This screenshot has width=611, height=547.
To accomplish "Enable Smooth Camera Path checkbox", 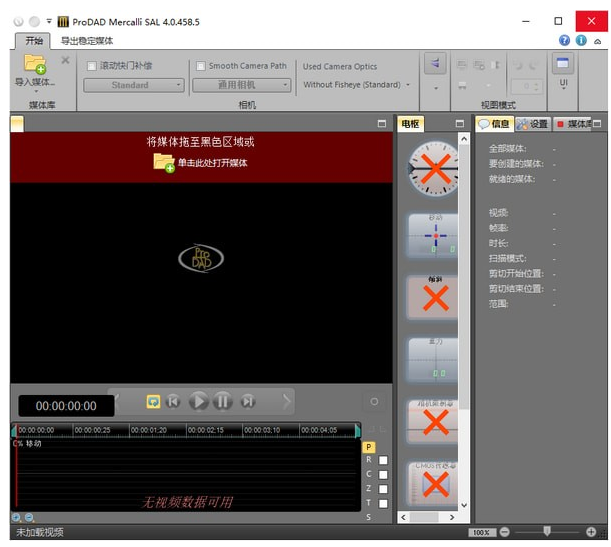I will coord(200,66).
